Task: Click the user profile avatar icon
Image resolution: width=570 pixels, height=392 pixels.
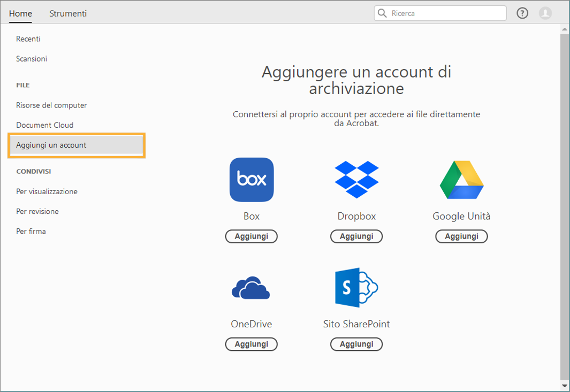Action: [545, 13]
